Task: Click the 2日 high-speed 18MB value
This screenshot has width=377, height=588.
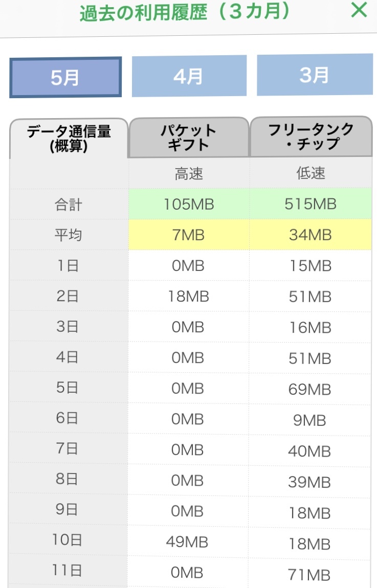Action: [189, 297]
